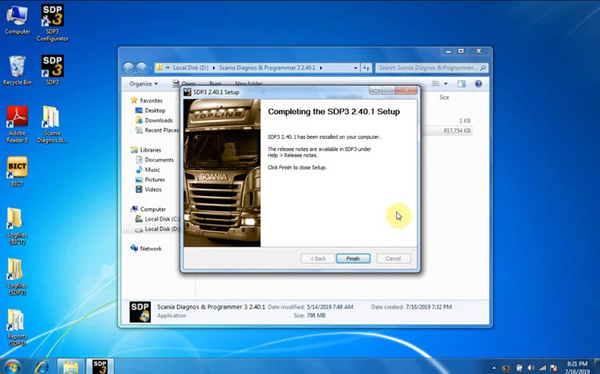600x374 pixels.
Task: Click the volume speaker tray icon
Action: tap(530, 368)
